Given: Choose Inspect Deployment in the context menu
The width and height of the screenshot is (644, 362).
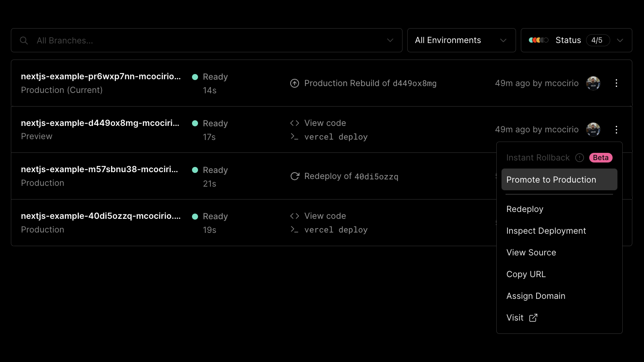Looking at the screenshot, I should [x=546, y=230].
